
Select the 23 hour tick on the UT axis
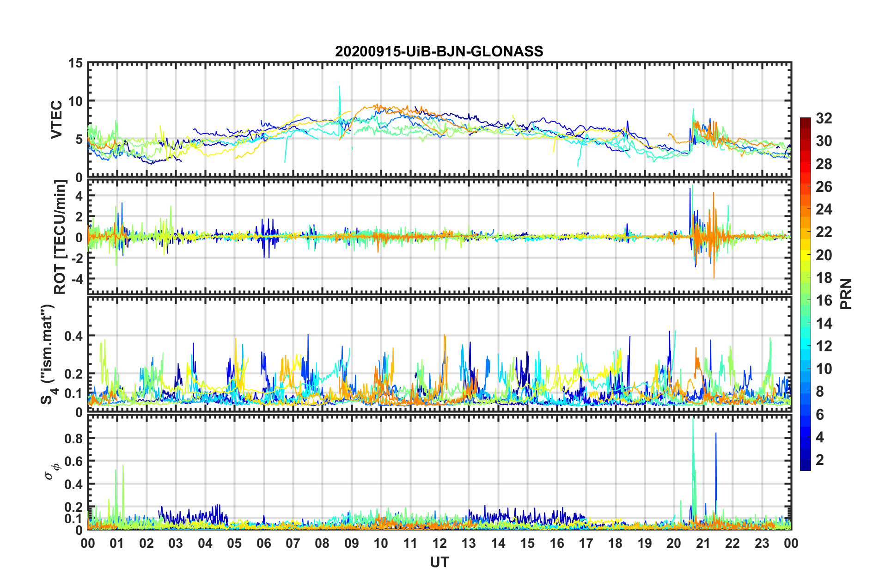762,543
